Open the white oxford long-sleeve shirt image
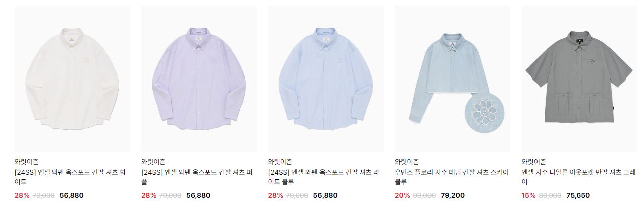The height and width of the screenshot is (221, 644). pos(72,79)
